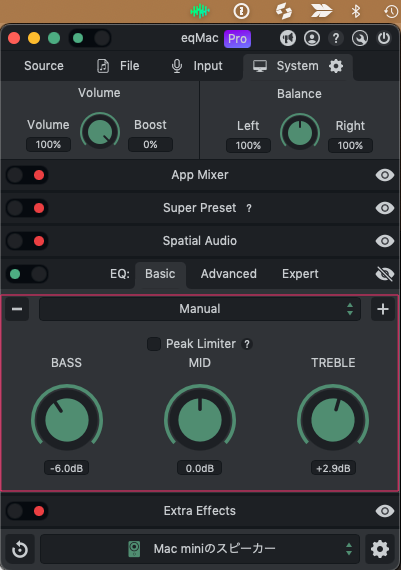Click the System source gear icon
Viewport: 401px width, 570px height.
coord(336,66)
